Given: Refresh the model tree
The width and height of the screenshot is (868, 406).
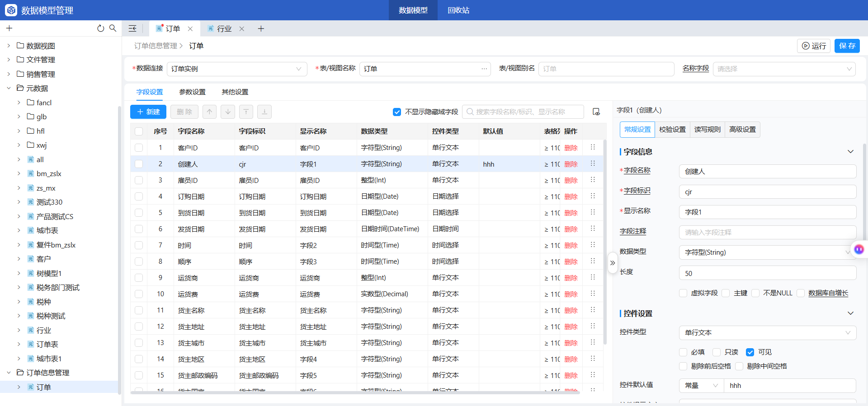Looking at the screenshot, I should (x=100, y=28).
